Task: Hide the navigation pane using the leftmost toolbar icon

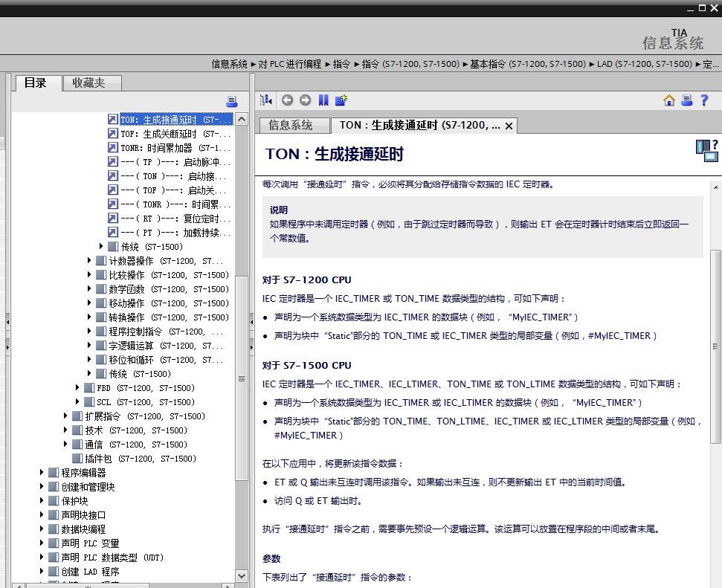Action: click(265, 100)
